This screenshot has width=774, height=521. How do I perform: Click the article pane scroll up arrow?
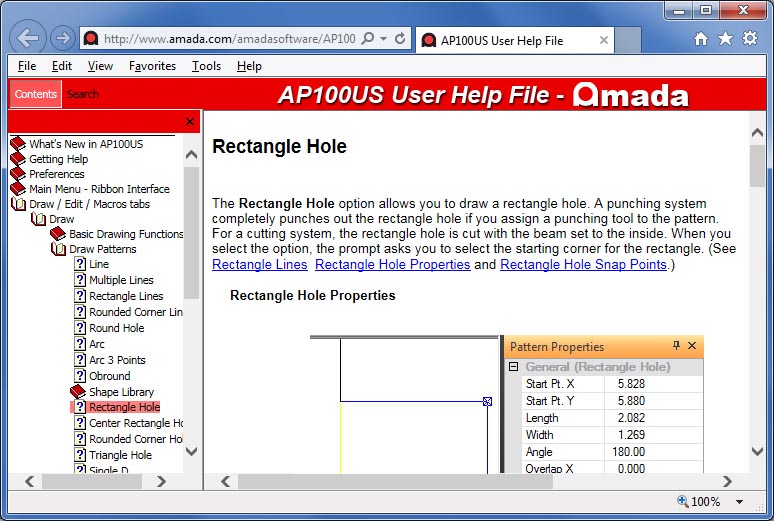coord(757,132)
